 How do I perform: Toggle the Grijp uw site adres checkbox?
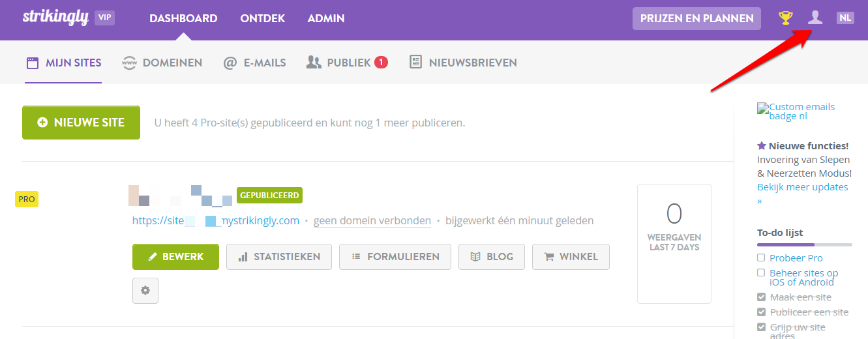[x=761, y=327]
